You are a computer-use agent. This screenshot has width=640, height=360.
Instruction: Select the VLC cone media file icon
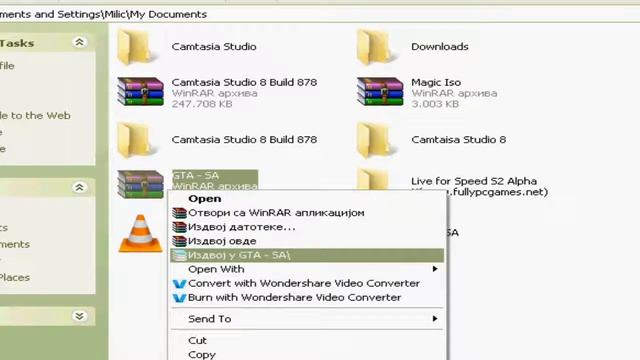coord(140,233)
